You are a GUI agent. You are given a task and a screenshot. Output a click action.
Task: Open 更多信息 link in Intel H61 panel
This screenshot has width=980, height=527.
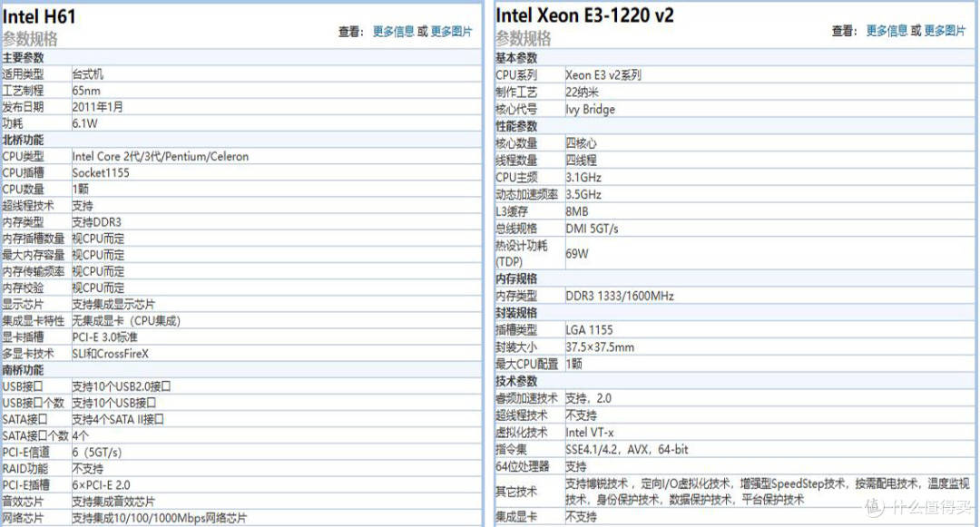[393, 31]
